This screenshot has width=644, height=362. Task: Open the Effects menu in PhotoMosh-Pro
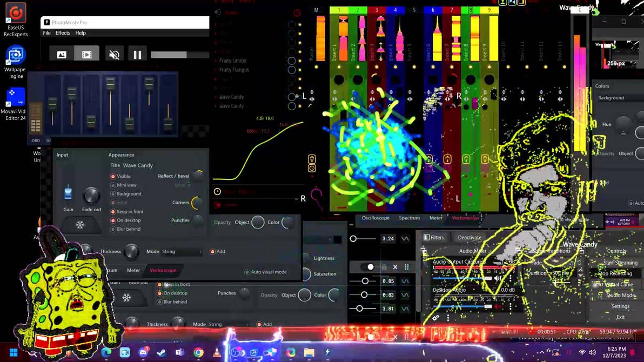[63, 33]
